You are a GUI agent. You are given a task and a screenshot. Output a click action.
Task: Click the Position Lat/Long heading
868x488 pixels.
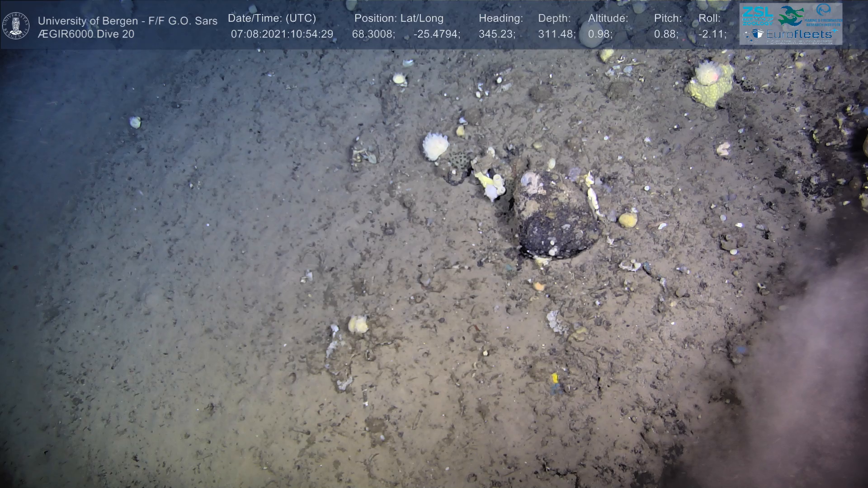point(399,19)
